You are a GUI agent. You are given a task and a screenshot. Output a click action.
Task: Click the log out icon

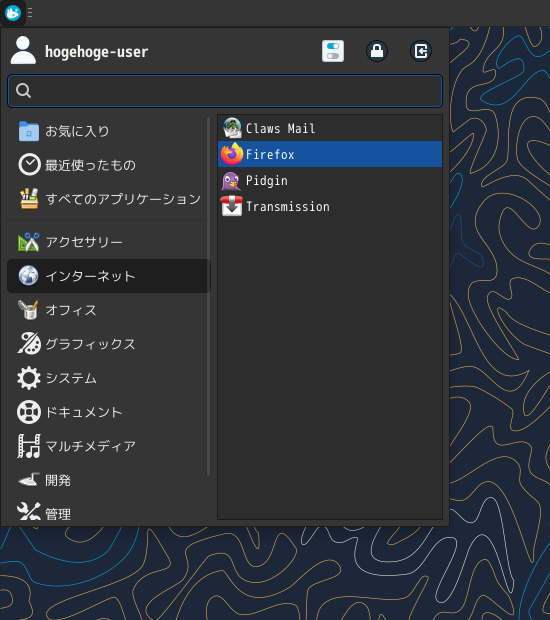coord(420,51)
